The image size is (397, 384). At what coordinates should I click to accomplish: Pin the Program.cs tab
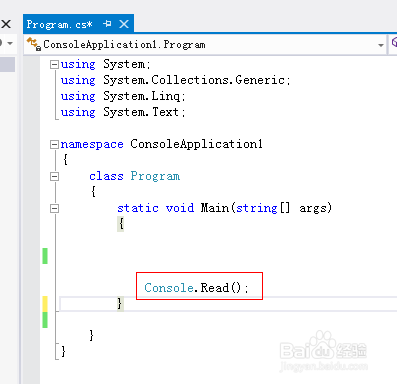(107, 24)
